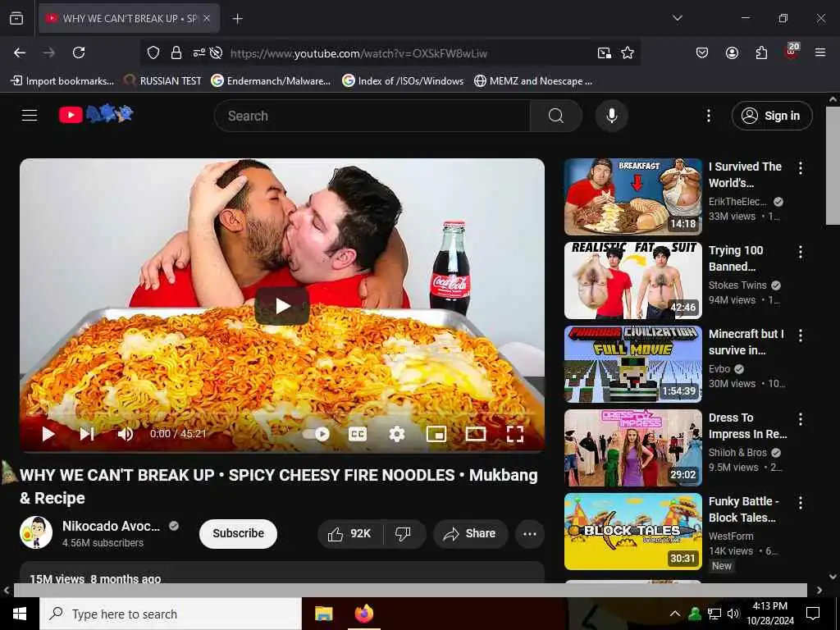Skip to next video with the next icon

click(87, 434)
